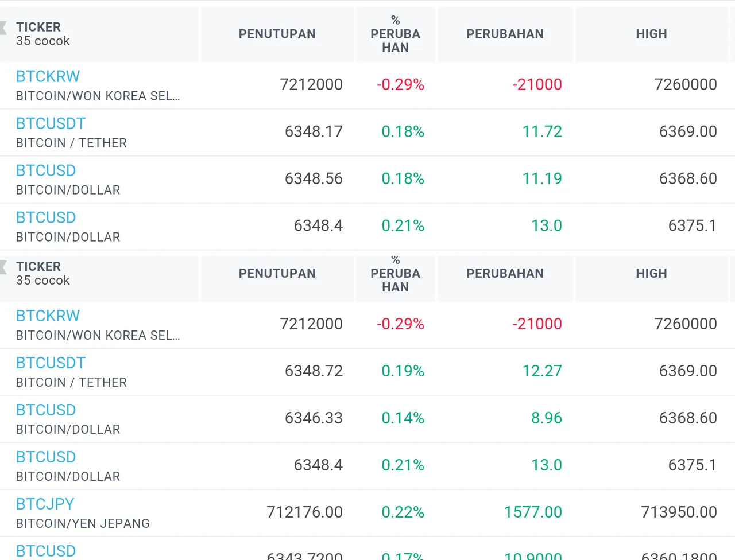This screenshot has height=560, width=735.
Task: Click the change value 11.19
Action: 542,178
